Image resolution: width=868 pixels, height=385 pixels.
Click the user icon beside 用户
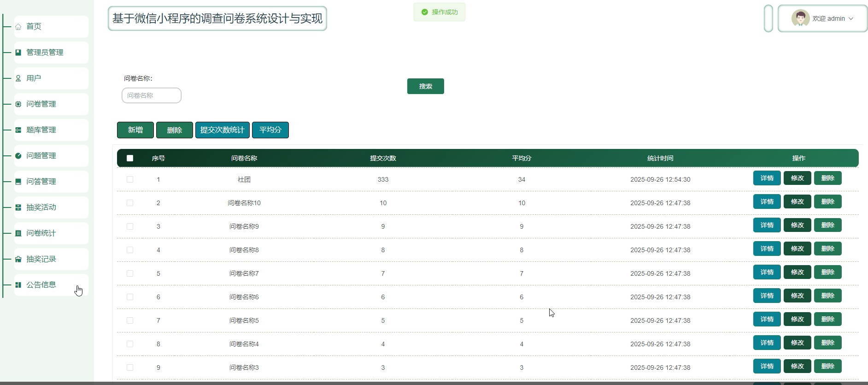tap(18, 78)
